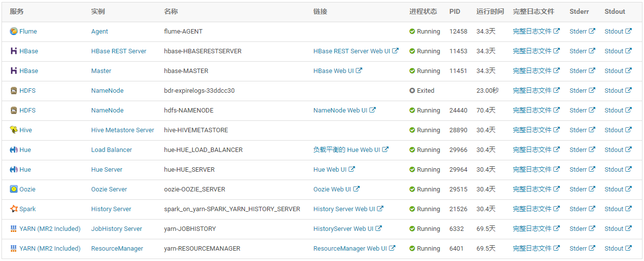644x261 pixels.
Task: Open the JobHistory Server instance link
Action: pos(116,228)
